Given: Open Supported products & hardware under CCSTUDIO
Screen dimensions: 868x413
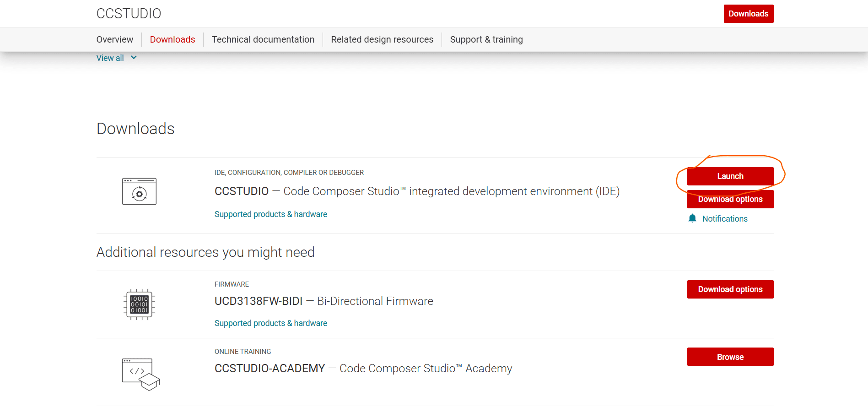Looking at the screenshot, I should coord(271,214).
